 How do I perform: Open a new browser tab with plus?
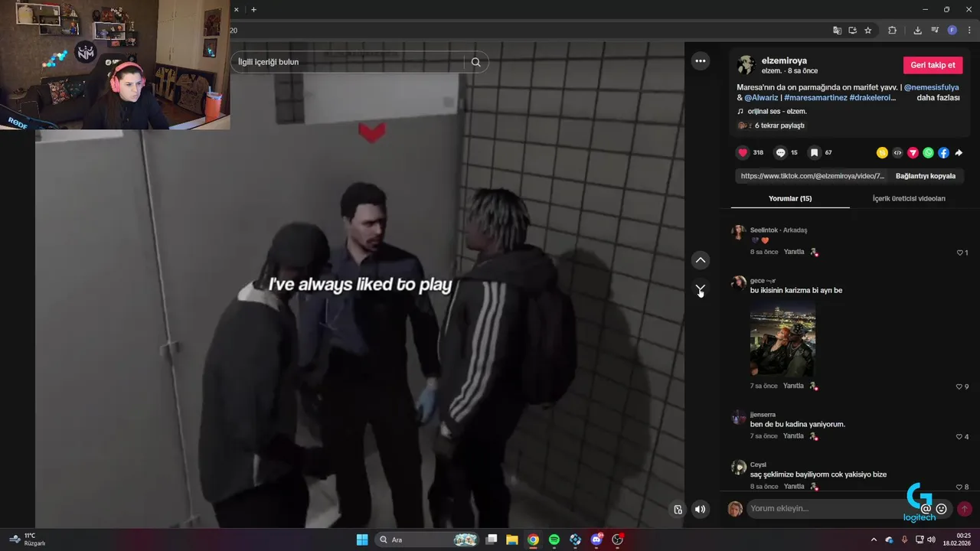253,10
